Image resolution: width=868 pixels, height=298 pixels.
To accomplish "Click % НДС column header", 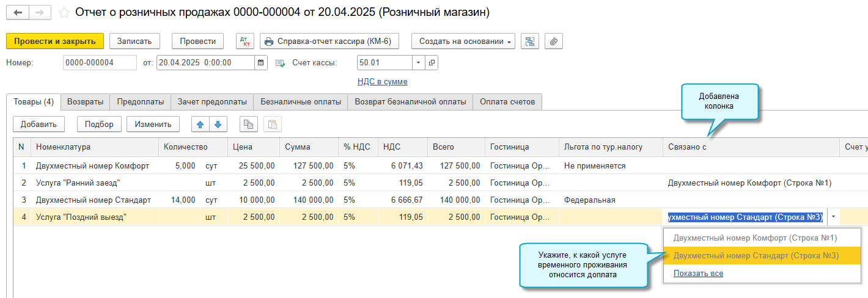I will coord(358,147).
